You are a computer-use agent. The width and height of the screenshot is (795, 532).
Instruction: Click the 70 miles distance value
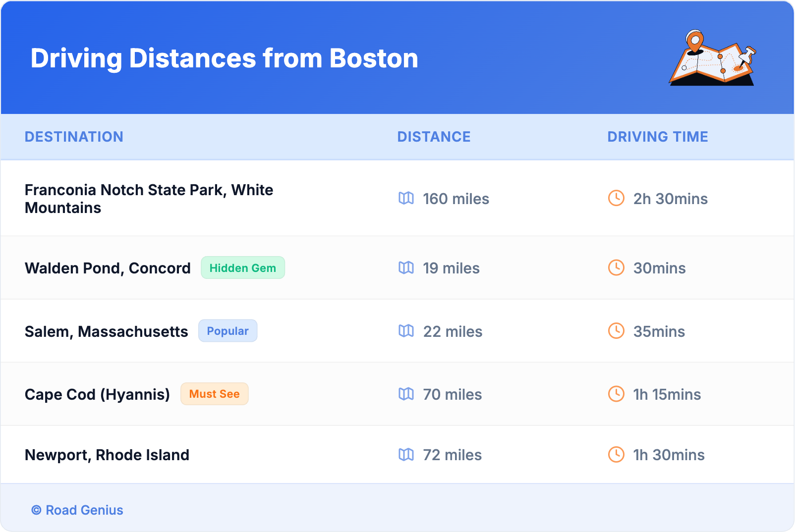pyautogui.click(x=452, y=394)
